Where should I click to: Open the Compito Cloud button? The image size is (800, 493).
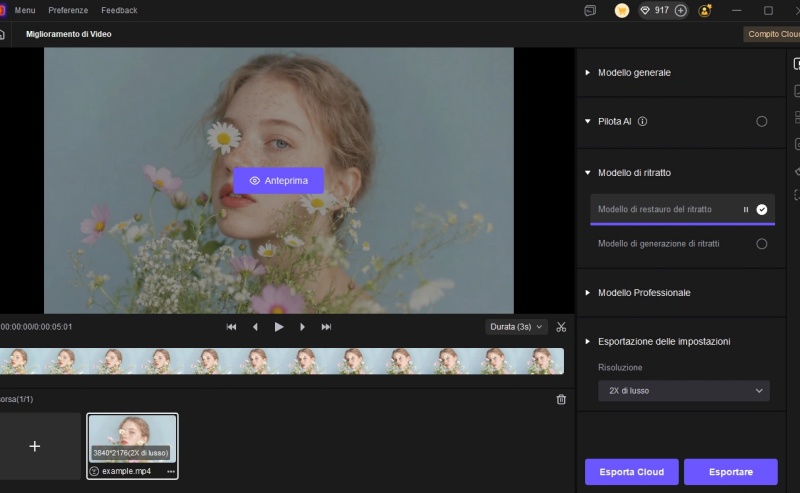tap(772, 34)
